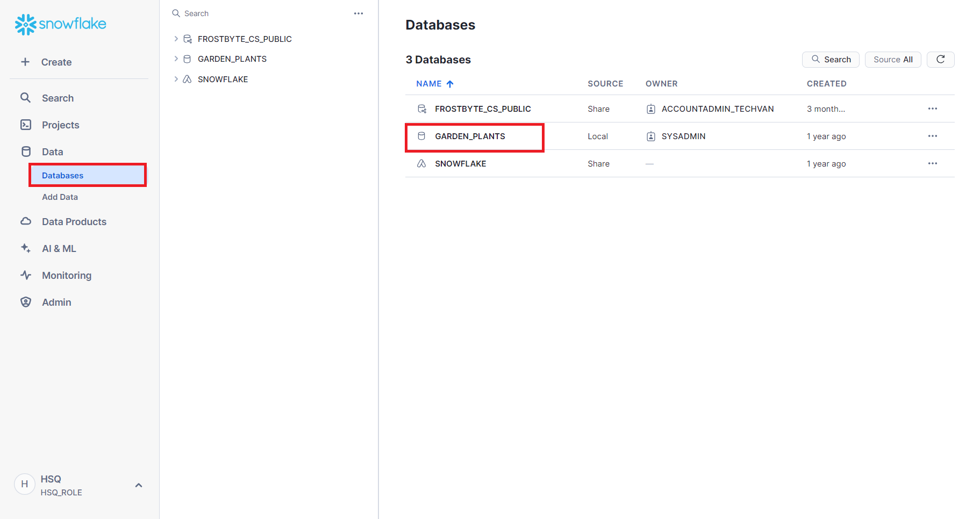980x519 pixels.
Task: Click the Create button
Action: [x=47, y=62]
